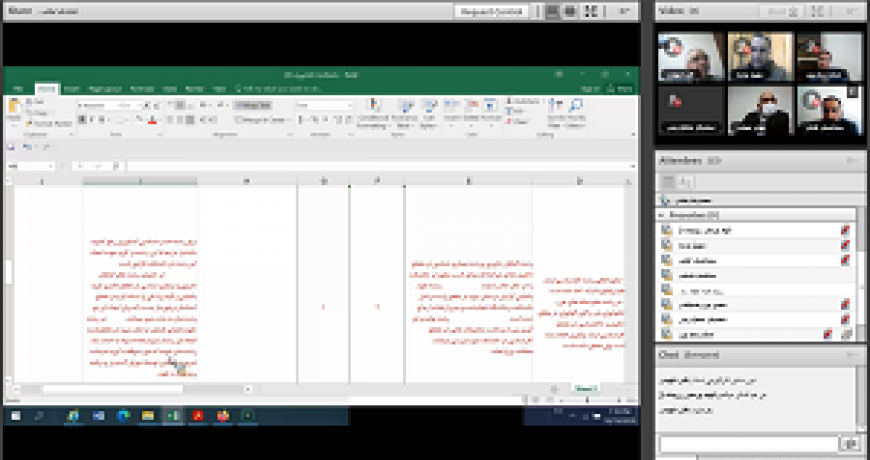Click the Format cells icon in Cells group
The image size is (870, 460).
click(491, 107)
